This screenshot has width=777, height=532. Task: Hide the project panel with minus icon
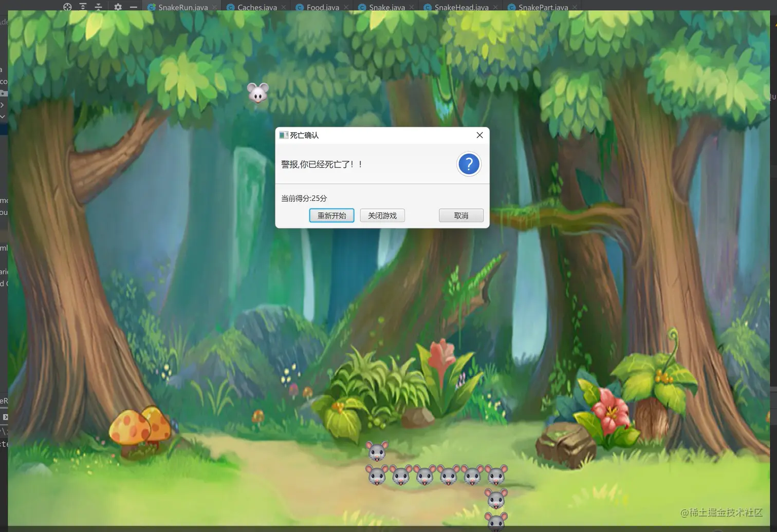point(134,7)
